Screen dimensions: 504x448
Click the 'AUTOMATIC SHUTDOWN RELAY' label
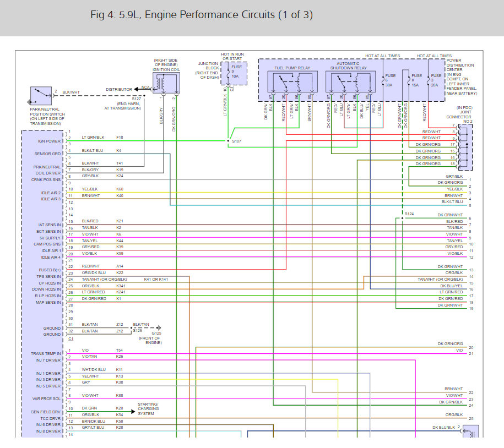(349, 66)
